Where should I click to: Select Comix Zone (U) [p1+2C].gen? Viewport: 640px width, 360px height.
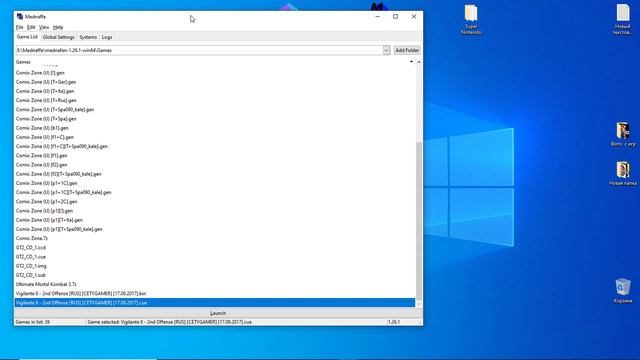pos(215,201)
